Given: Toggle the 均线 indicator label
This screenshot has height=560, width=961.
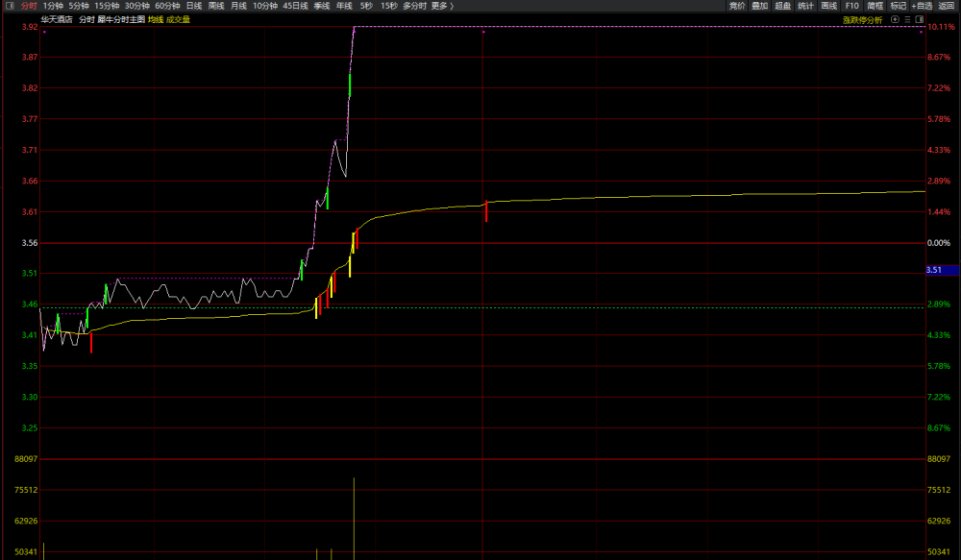Looking at the screenshot, I should pyautogui.click(x=156, y=19).
